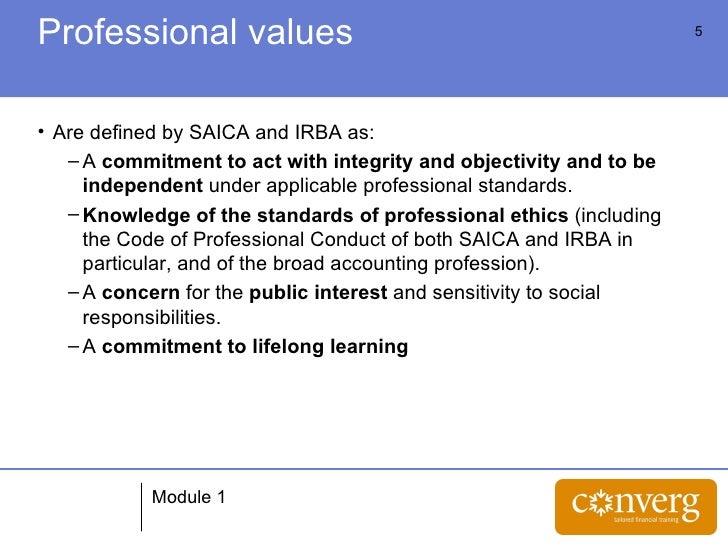728x546 pixels.
Task: Click the 'Knowledge of the standards of professional ethics' text
Action: coord(325,215)
